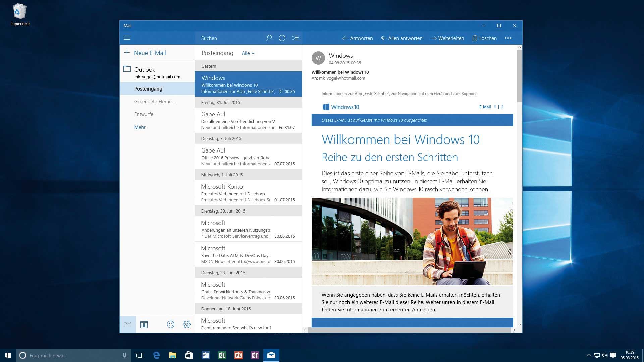Click the Mail app taskbar icon
Image resolution: width=644 pixels, height=362 pixels.
(271, 355)
